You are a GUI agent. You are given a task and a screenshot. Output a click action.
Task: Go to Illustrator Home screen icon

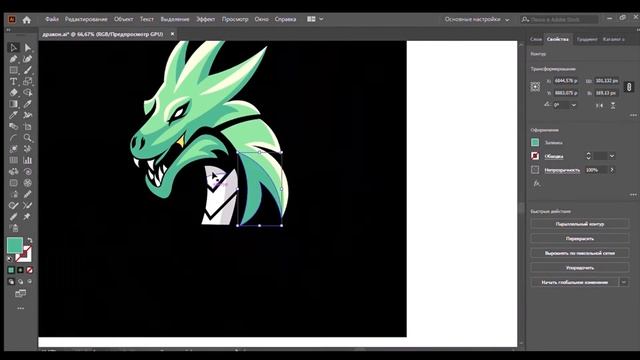click(x=27, y=20)
